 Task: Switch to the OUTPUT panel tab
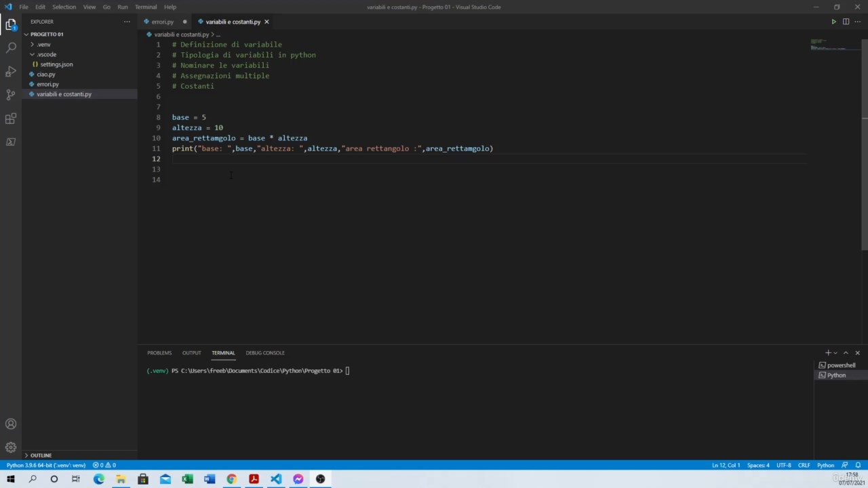pos(191,352)
